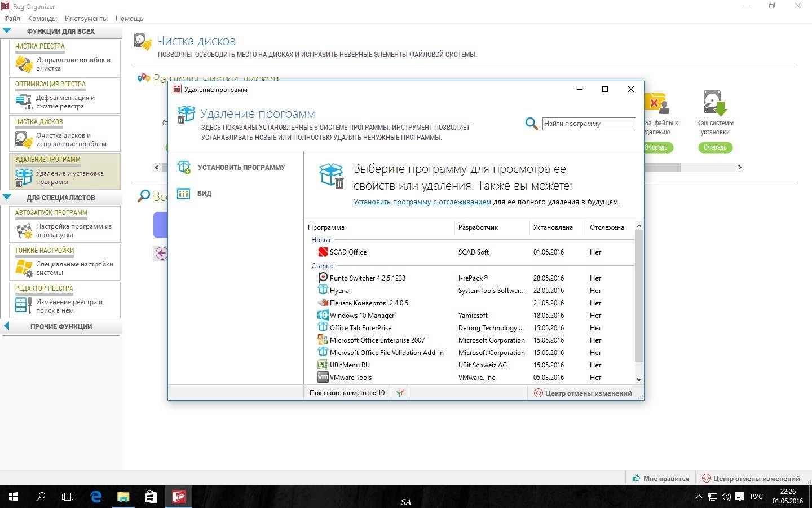
Task: Open the Команды menu
Action: (42, 19)
